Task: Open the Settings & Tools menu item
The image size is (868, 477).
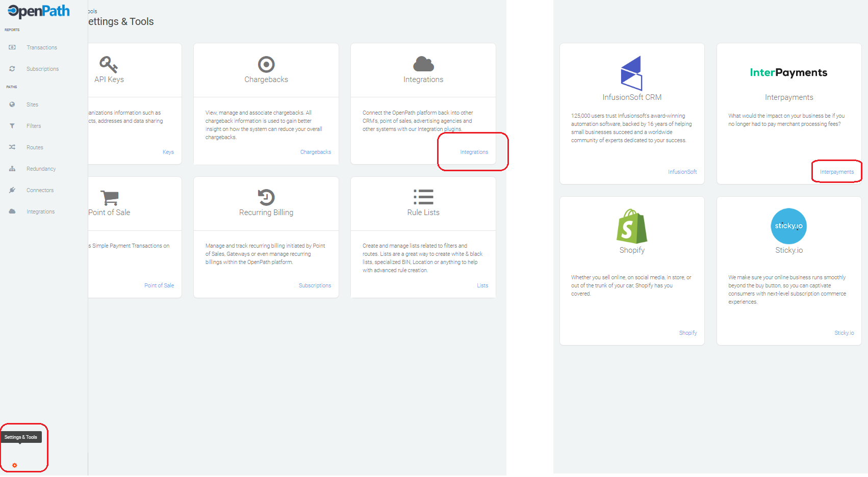Action: coord(21,437)
